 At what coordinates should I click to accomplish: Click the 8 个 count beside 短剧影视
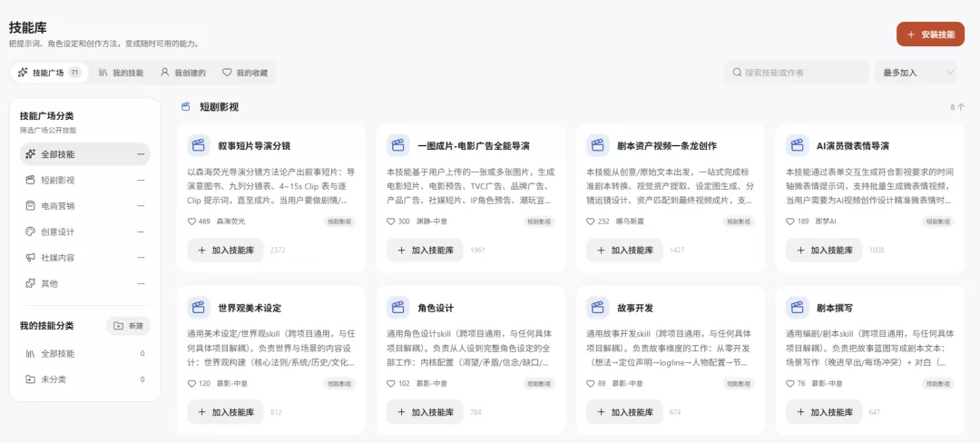pos(957,107)
